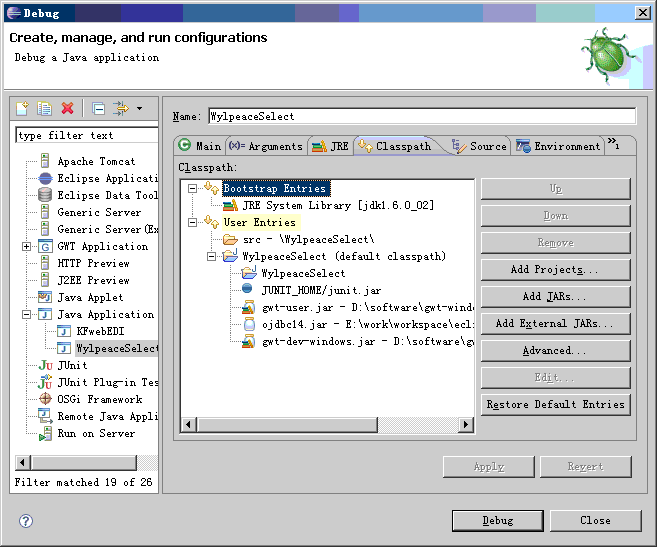The image size is (657, 547).
Task: Switch to the JRE tab
Action: click(331, 146)
